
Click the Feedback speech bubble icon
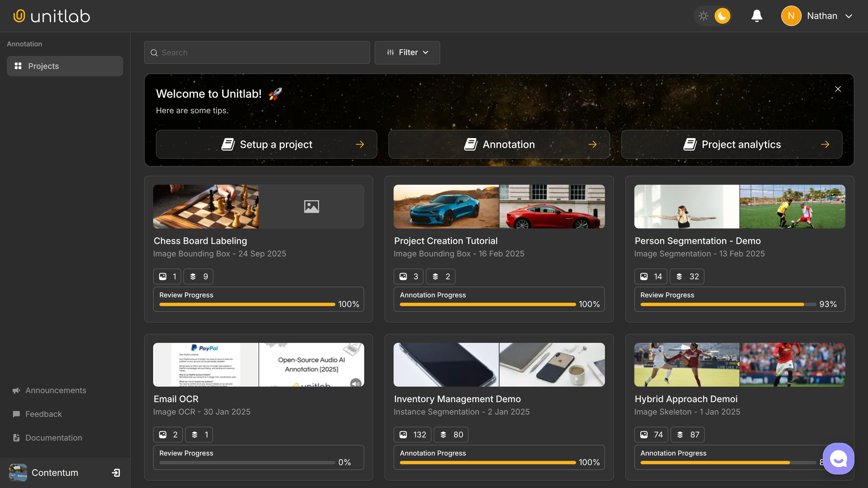[16, 414]
